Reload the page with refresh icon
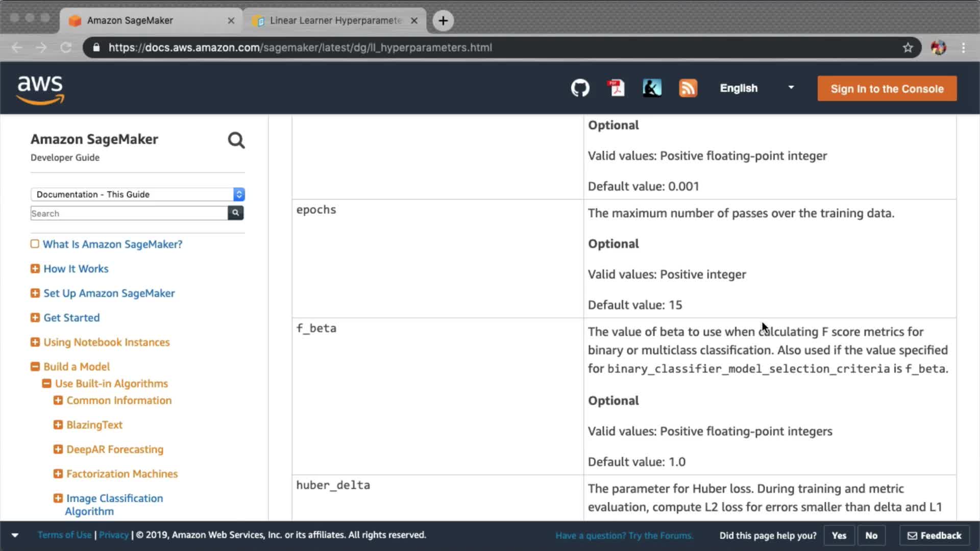The image size is (980, 551). (66, 47)
